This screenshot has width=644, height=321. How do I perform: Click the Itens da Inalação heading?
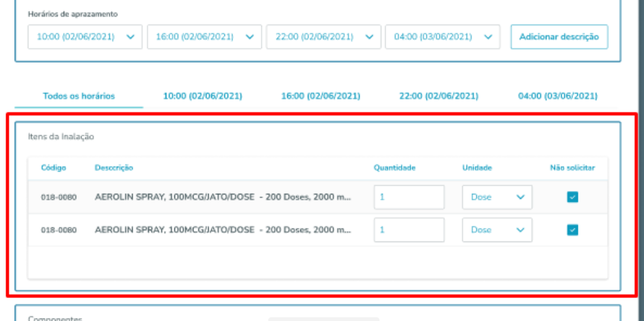[61, 136]
